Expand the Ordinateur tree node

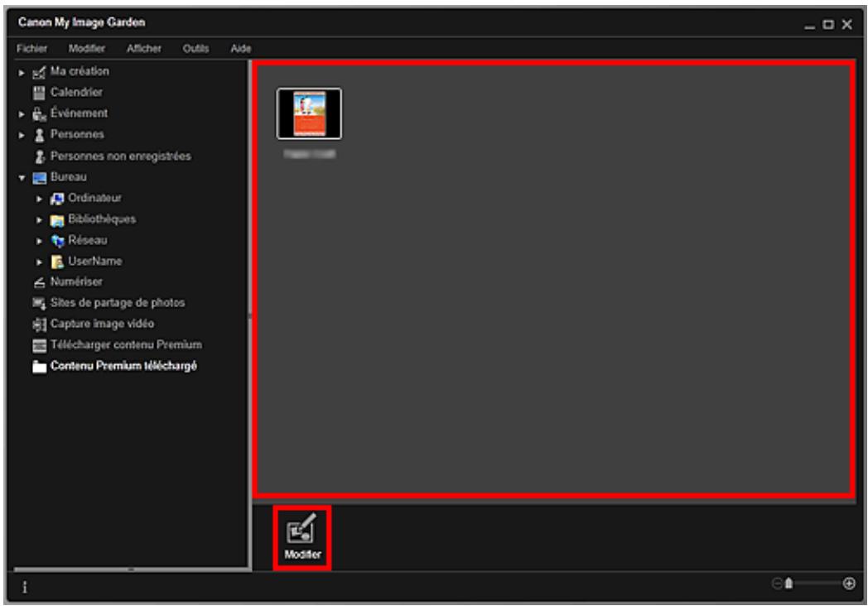[x=39, y=199]
